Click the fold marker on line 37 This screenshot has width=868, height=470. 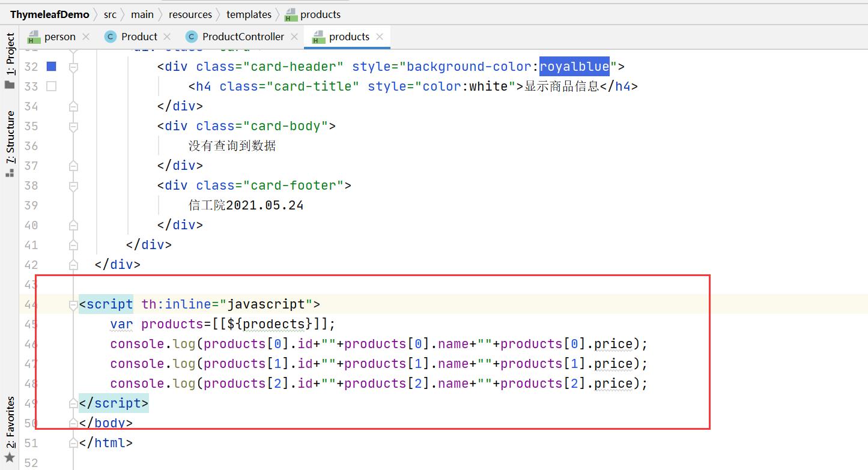click(x=73, y=166)
